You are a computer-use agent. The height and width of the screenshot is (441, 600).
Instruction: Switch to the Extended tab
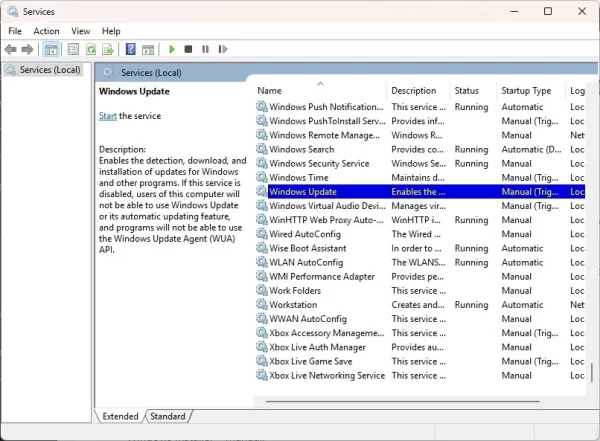[x=120, y=416]
